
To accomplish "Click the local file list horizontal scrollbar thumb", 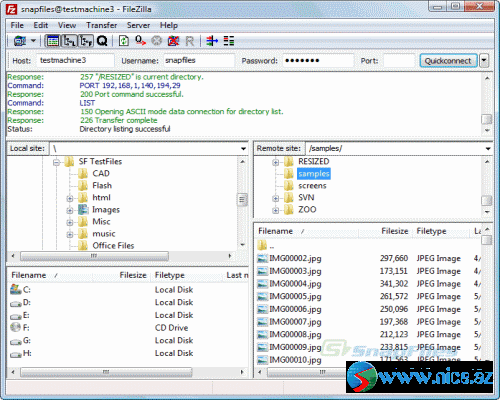I will click(x=106, y=372).
